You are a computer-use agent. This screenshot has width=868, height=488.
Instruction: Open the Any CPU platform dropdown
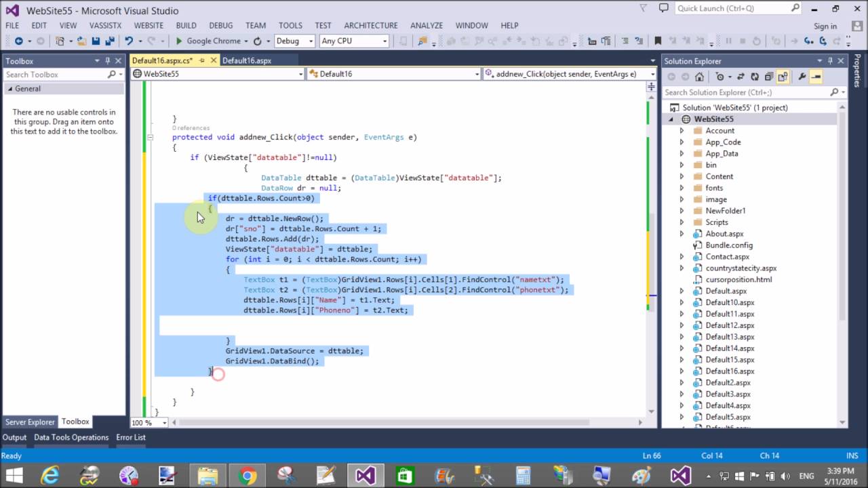384,41
